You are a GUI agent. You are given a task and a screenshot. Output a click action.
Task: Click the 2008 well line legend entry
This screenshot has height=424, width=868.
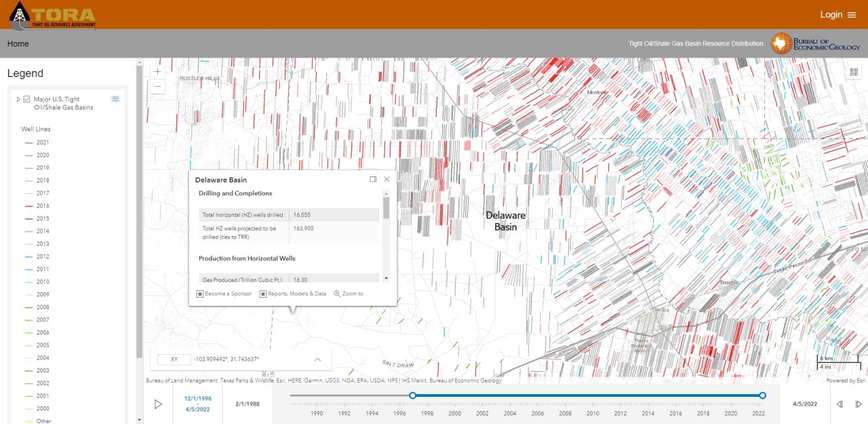(x=37, y=307)
